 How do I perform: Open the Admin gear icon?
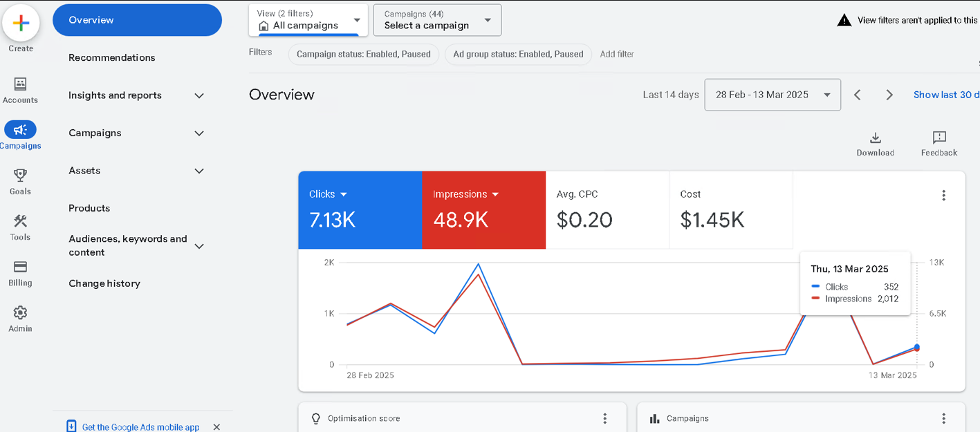[20, 312]
